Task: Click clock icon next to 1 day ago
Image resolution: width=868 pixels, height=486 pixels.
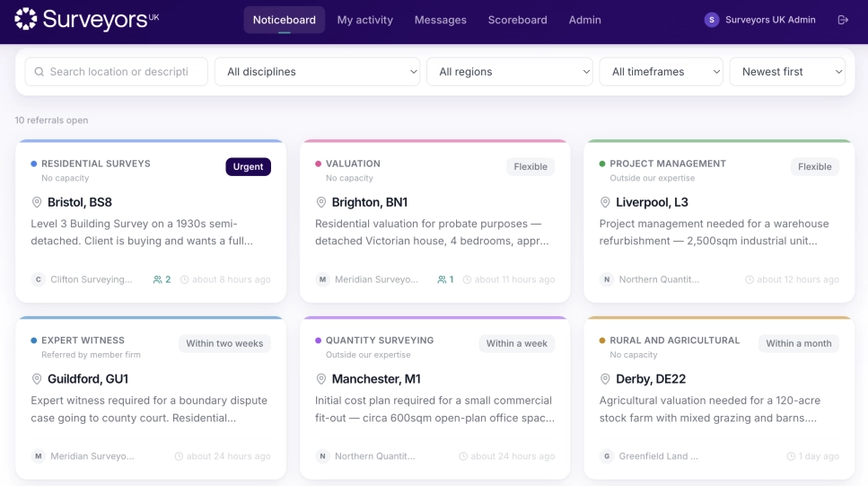Action: pos(791,456)
